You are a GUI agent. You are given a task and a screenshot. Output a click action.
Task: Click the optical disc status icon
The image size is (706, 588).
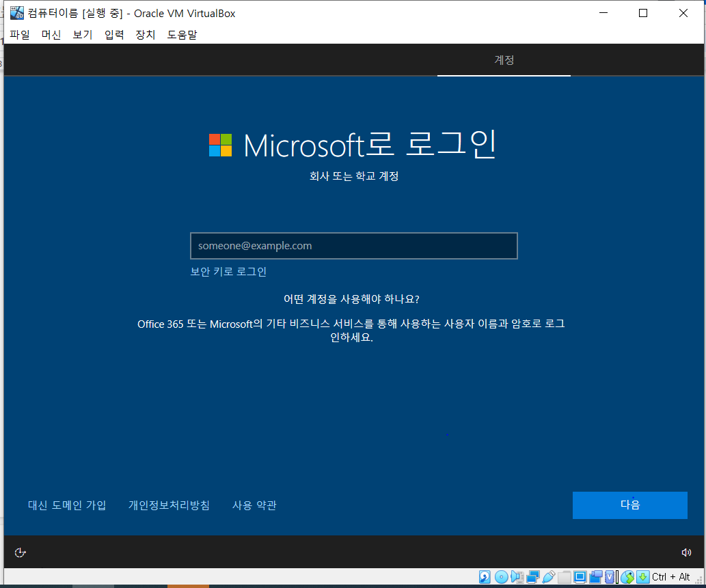pyautogui.click(x=502, y=577)
